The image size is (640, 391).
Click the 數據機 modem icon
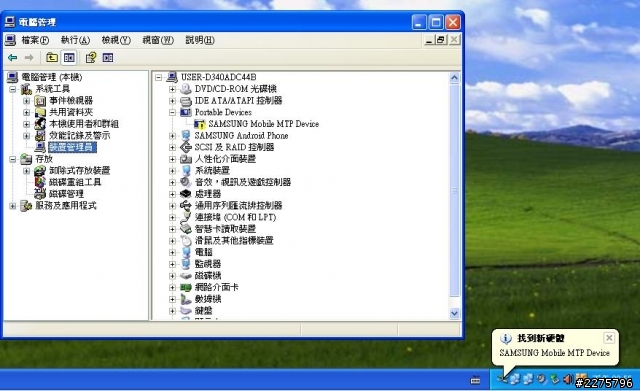[x=186, y=299]
